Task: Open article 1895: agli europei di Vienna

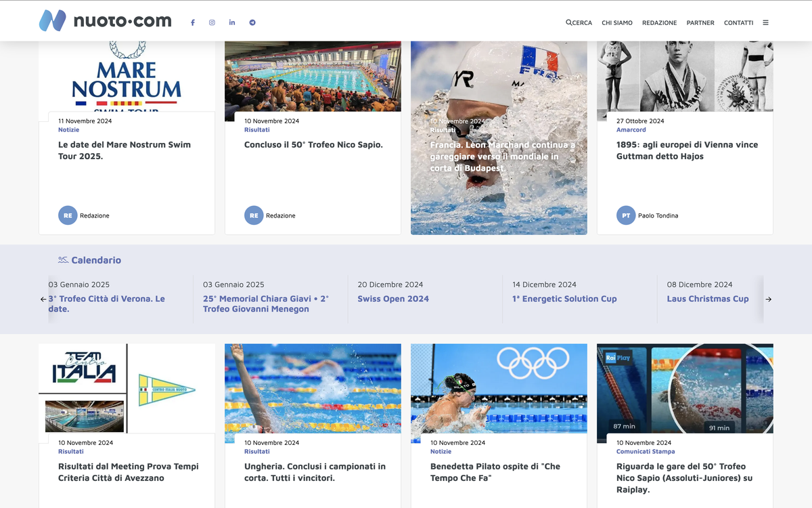Action: (687, 150)
